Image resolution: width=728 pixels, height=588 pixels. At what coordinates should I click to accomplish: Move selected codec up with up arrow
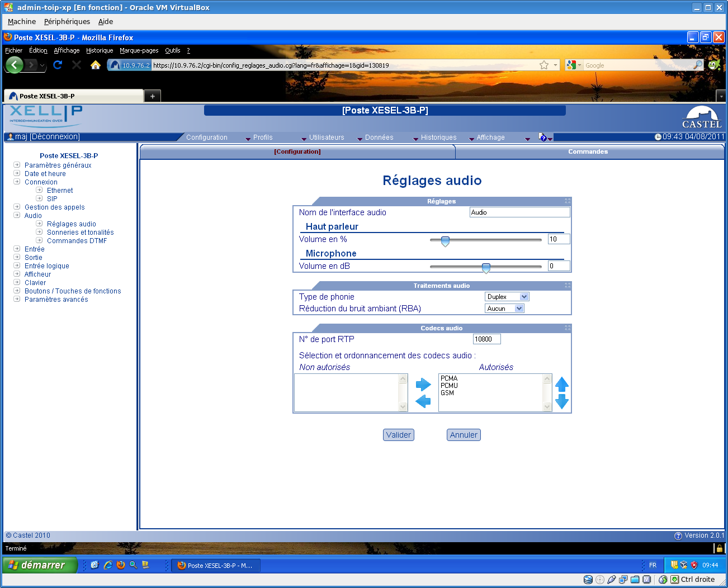[561, 384]
